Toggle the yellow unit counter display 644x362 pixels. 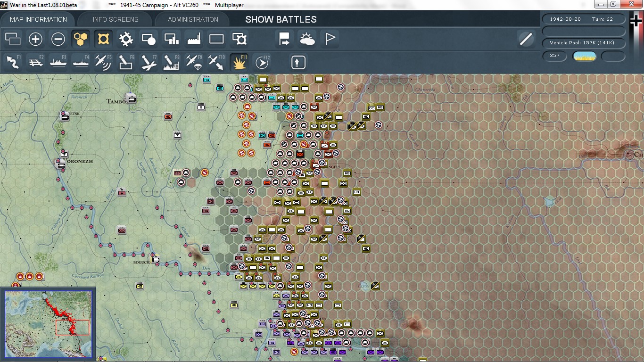pos(103,39)
